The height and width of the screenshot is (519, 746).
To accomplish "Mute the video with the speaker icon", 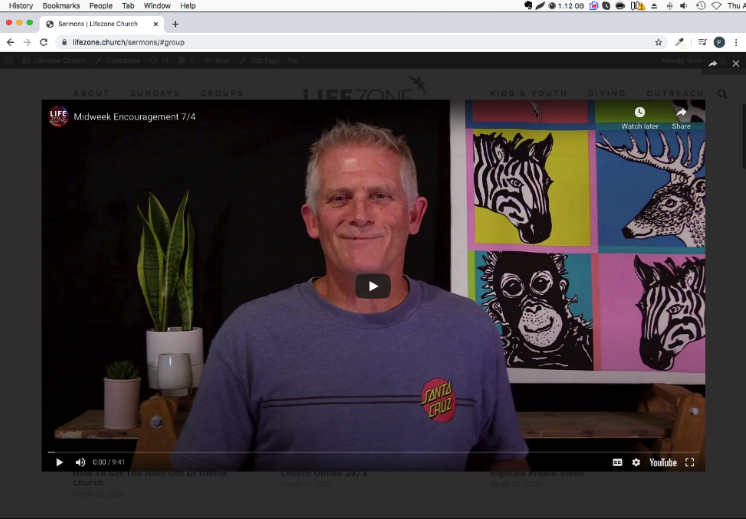I will tap(80, 462).
